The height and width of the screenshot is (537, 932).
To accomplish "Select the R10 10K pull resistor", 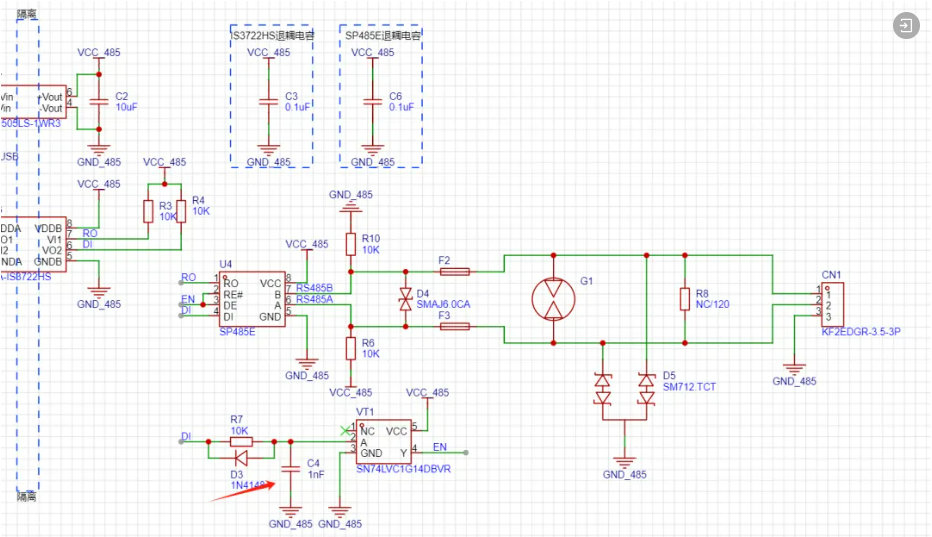I will (351, 243).
